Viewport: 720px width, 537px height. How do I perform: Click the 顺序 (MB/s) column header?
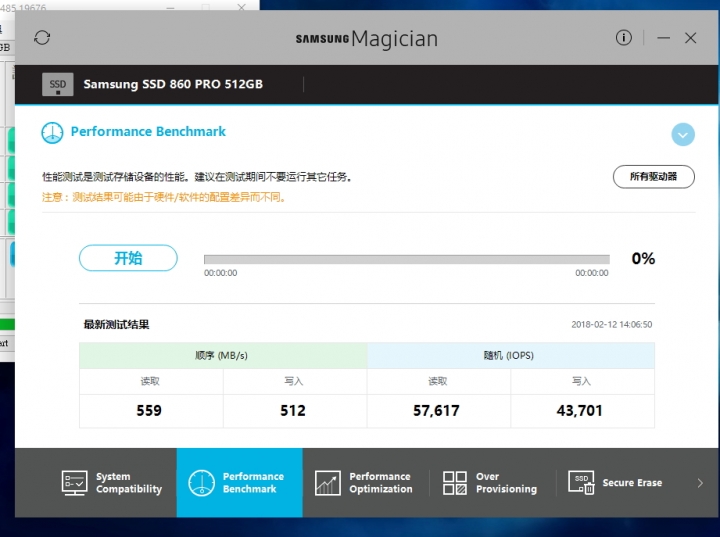coord(223,355)
